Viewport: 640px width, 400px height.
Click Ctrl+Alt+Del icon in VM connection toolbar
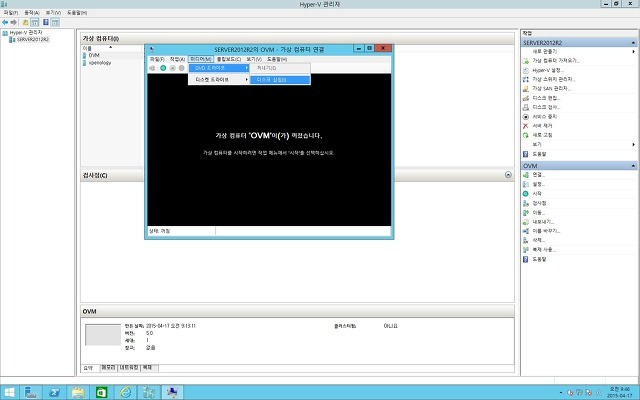pos(152,68)
